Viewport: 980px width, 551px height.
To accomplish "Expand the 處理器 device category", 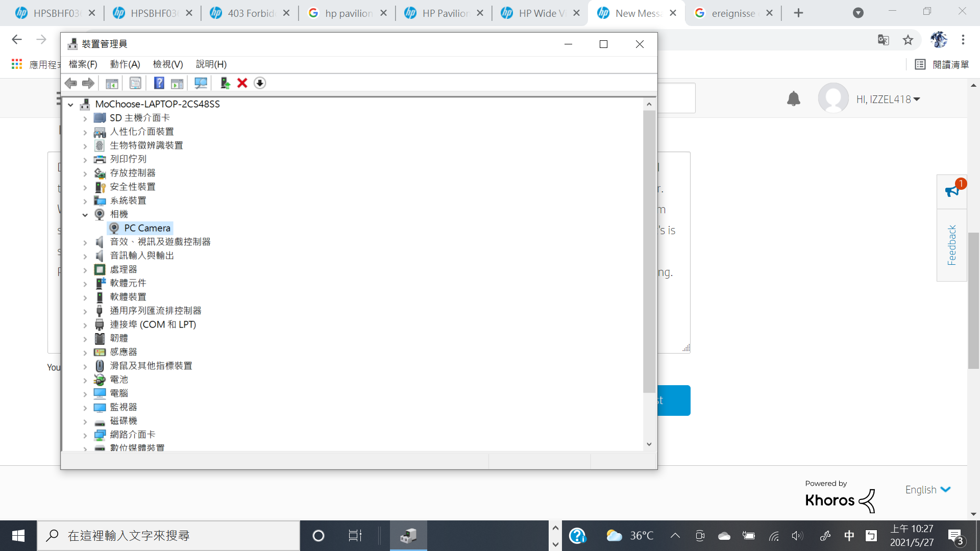I will click(85, 269).
